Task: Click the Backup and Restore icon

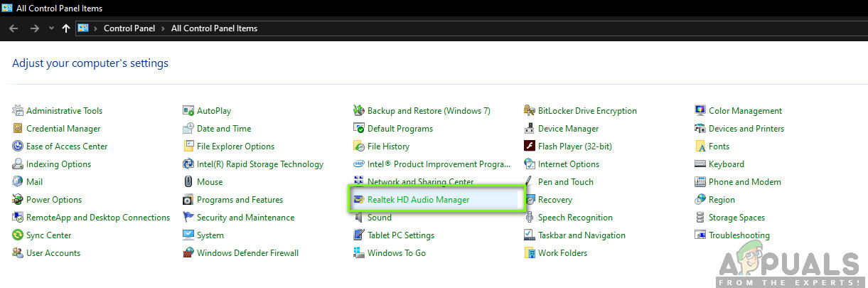Action: pyautogui.click(x=359, y=111)
